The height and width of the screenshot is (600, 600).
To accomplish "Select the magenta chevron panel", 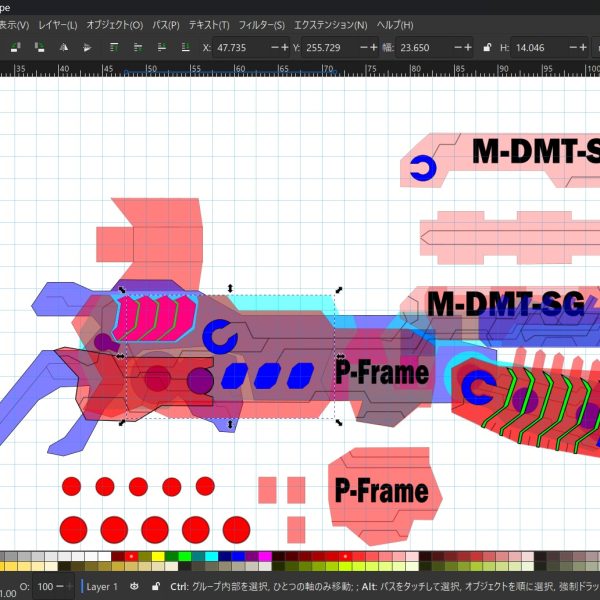I will coord(154,318).
